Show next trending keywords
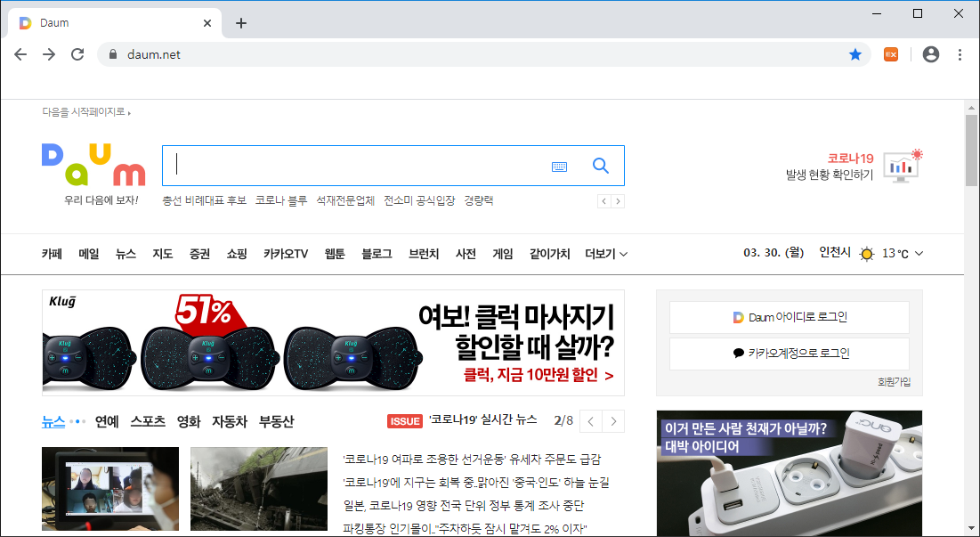The height and width of the screenshot is (537, 980). (618, 201)
